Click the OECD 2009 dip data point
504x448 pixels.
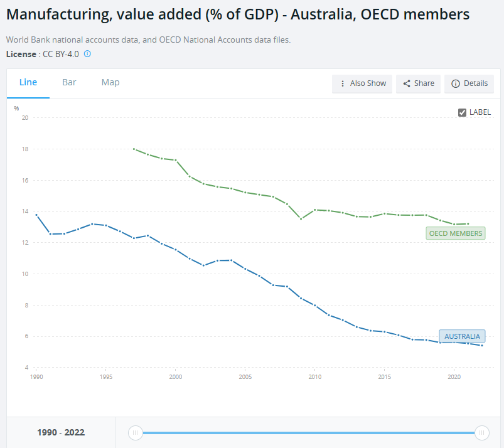pos(301,219)
